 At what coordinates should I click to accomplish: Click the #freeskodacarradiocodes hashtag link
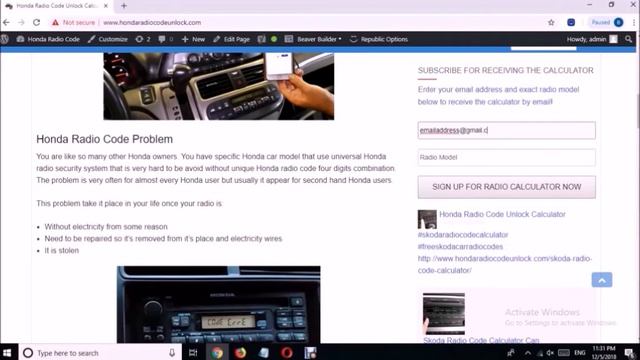click(x=460, y=247)
